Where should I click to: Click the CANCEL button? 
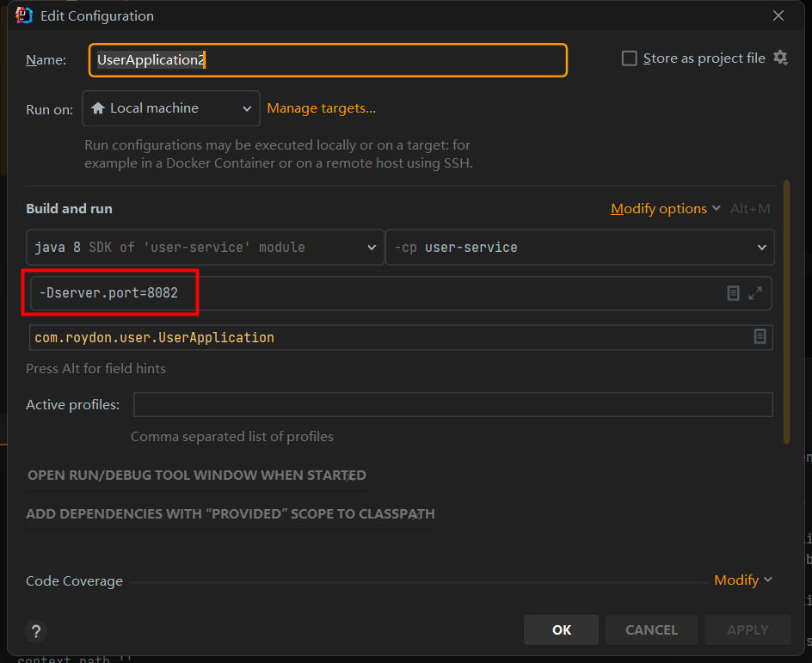point(651,630)
